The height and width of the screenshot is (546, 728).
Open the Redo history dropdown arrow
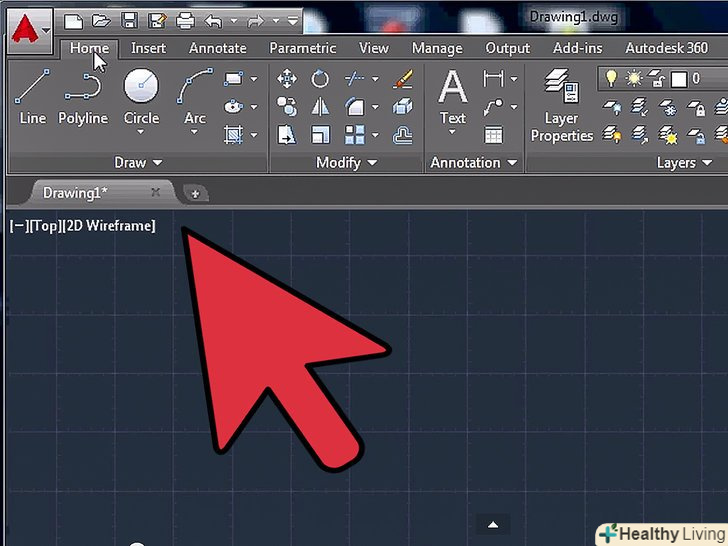click(276, 21)
